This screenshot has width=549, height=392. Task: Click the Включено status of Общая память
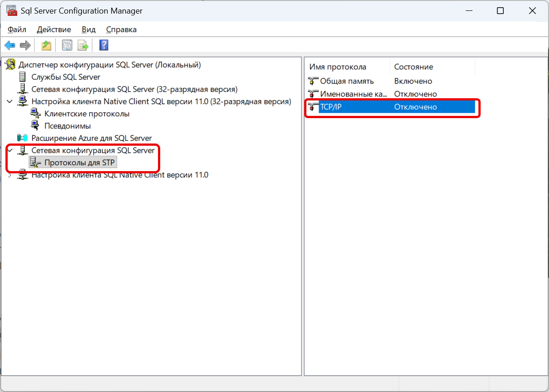(x=413, y=81)
